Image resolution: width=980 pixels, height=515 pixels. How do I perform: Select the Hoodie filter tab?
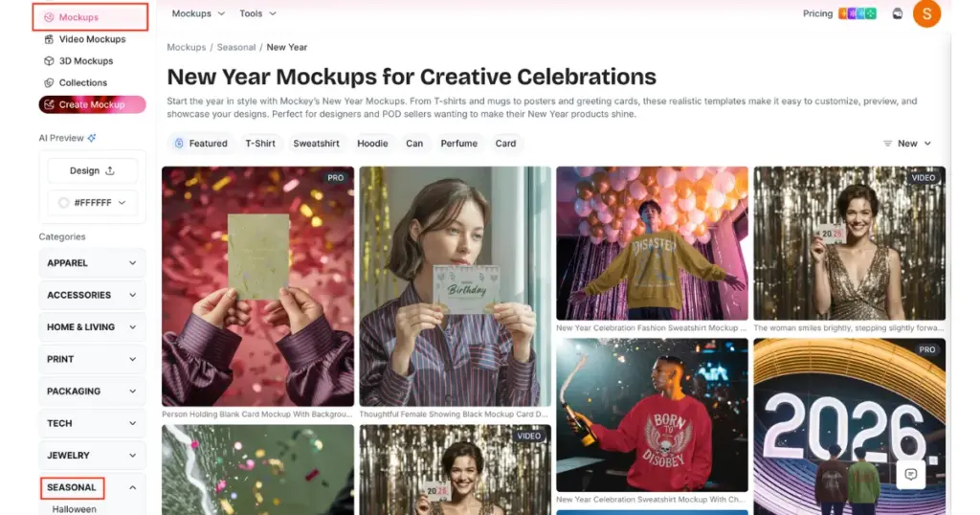(372, 144)
